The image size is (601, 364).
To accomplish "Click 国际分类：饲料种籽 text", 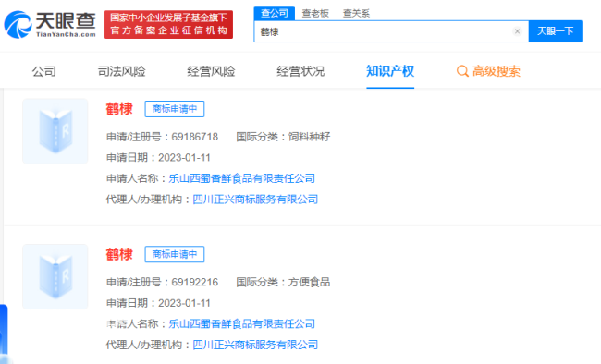I will 283,137.
